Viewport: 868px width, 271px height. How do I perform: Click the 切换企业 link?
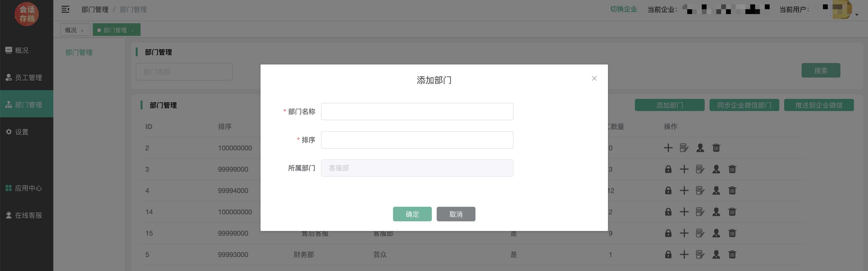[x=623, y=9]
